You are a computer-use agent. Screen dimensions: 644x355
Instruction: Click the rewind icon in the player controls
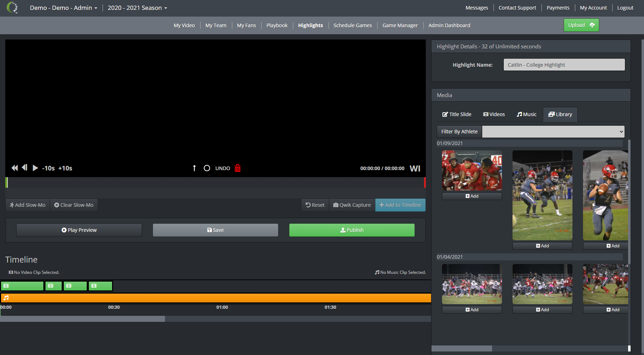tap(14, 168)
